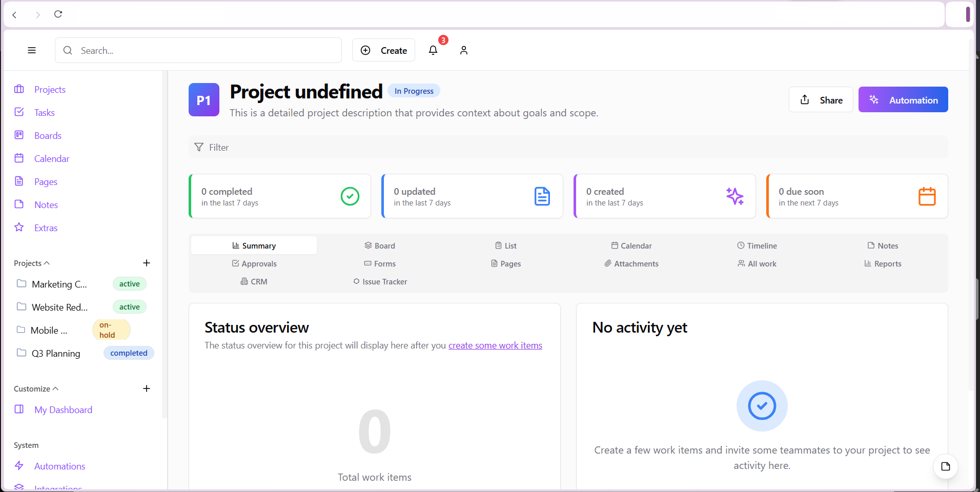
Task: Open Calendar using its sidebar icon
Action: (x=19, y=158)
